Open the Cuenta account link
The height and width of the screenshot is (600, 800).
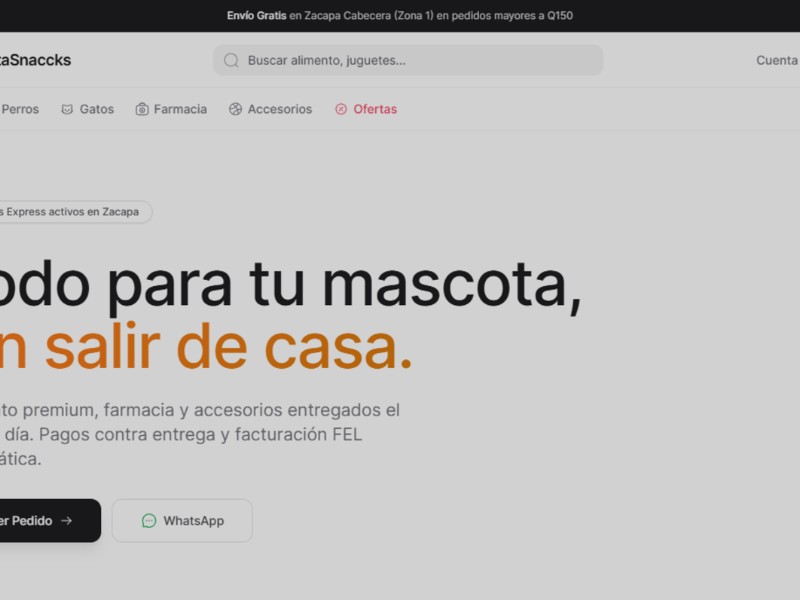click(776, 60)
